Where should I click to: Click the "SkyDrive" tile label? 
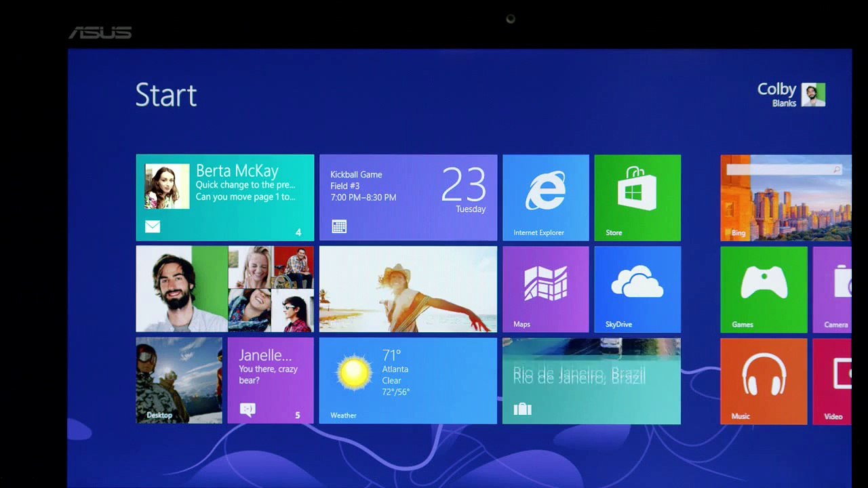click(x=618, y=324)
